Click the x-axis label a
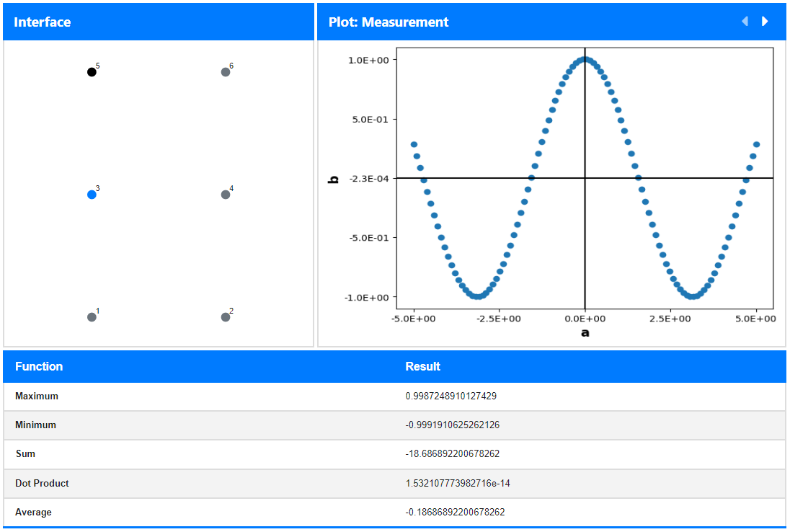790x532 pixels. point(585,333)
